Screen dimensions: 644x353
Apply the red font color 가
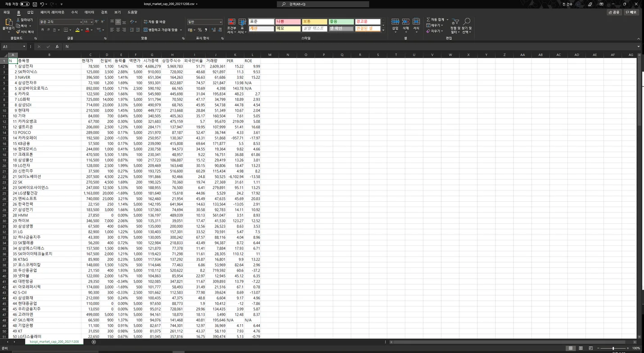[x=86, y=30]
